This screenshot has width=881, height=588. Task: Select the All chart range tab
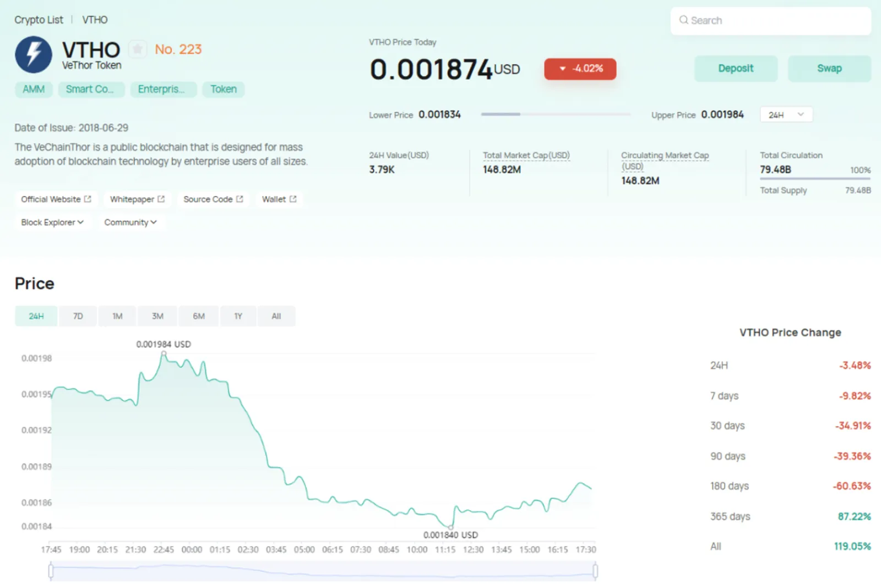276,316
